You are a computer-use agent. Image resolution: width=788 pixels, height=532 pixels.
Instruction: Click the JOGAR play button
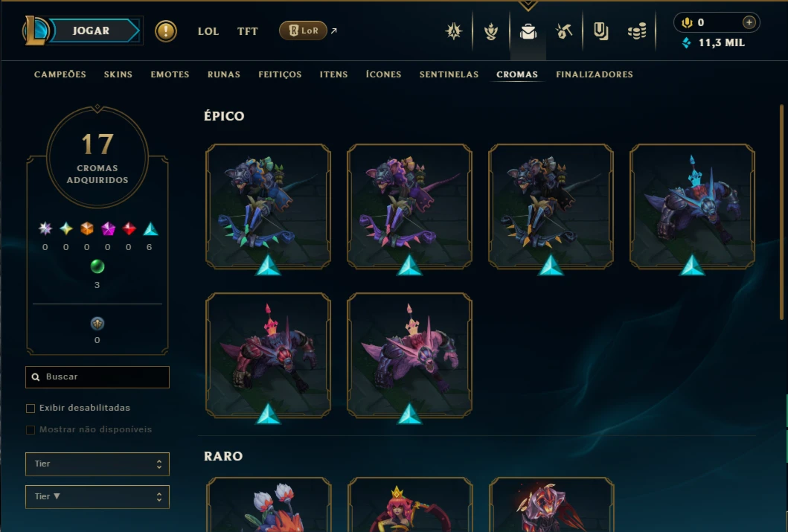[91, 31]
